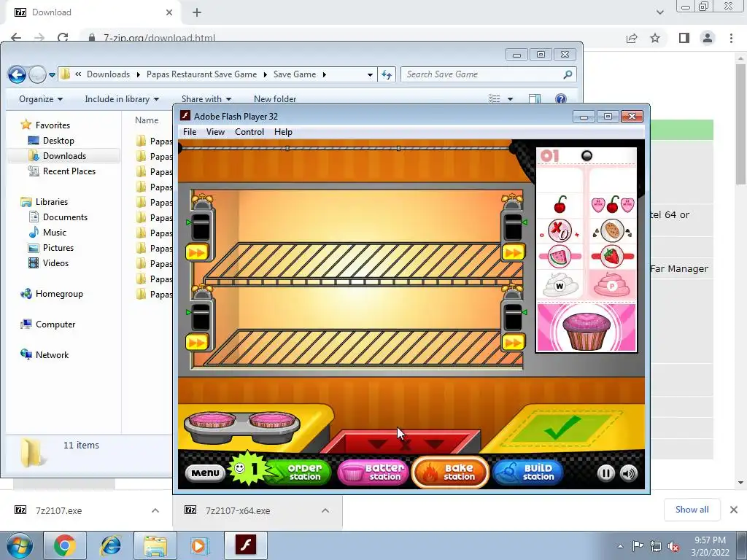Select Computer in the sidebar

pyautogui.click(x=55, y=324)
